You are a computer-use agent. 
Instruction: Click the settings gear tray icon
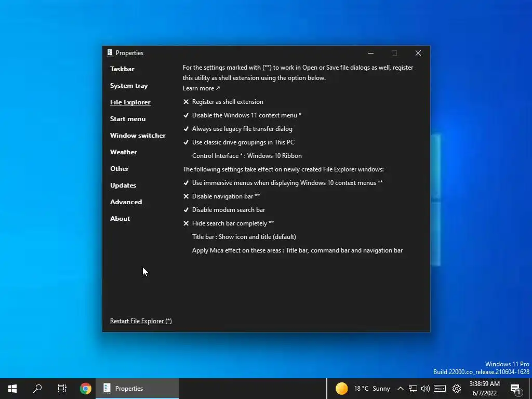tap(457, 389)
